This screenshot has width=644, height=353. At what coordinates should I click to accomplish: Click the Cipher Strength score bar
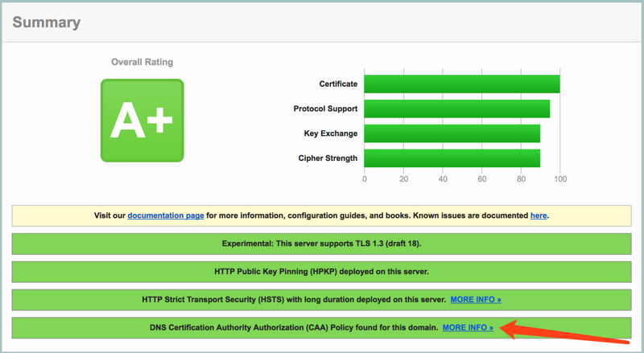pyautogui.click(x=452, y=158)
